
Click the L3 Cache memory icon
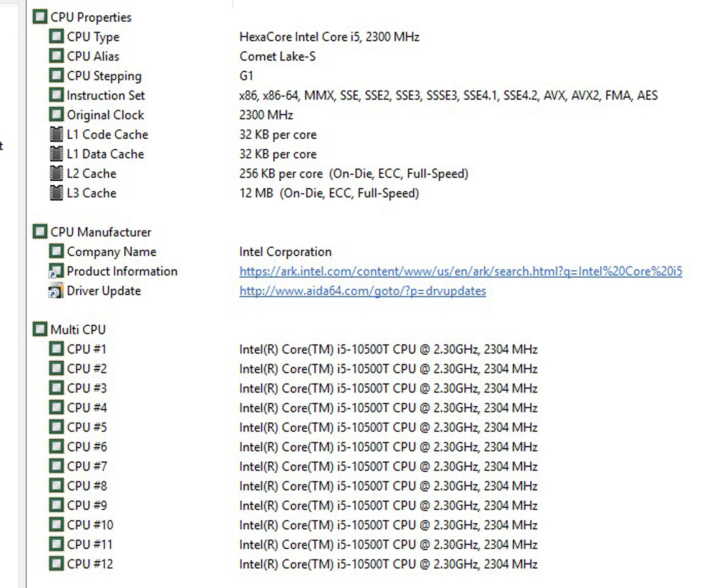(x=56, y=193)
